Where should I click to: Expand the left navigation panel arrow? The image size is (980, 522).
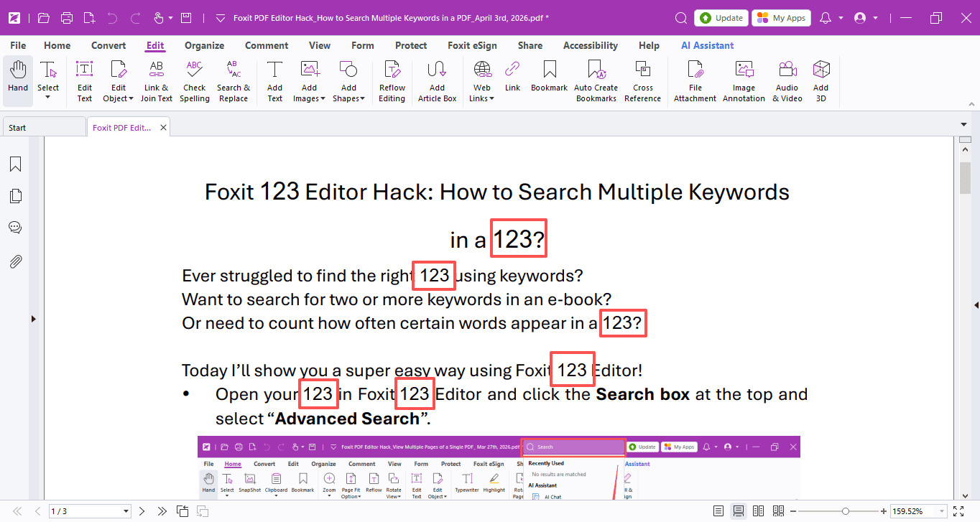[x=33, y=318]
